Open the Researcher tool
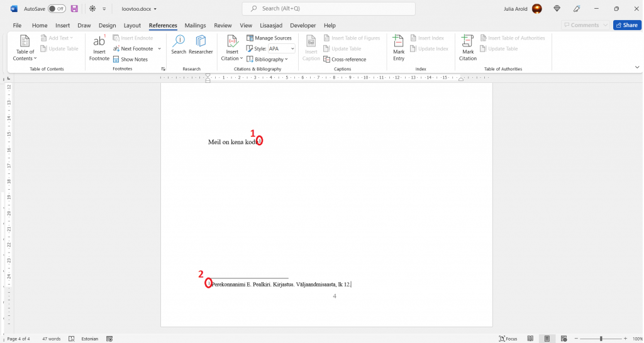 point(201,45)
